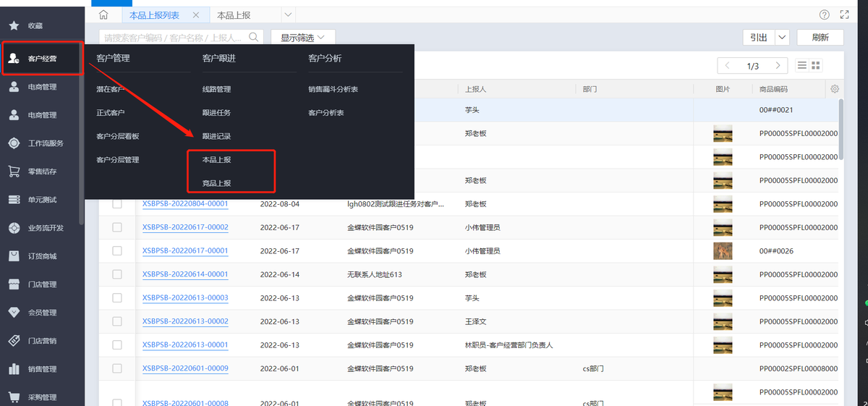Open 单元测试 sidebar icon
Screen dimensions: 868x406
pyautogui.click(x=14, y=200)
